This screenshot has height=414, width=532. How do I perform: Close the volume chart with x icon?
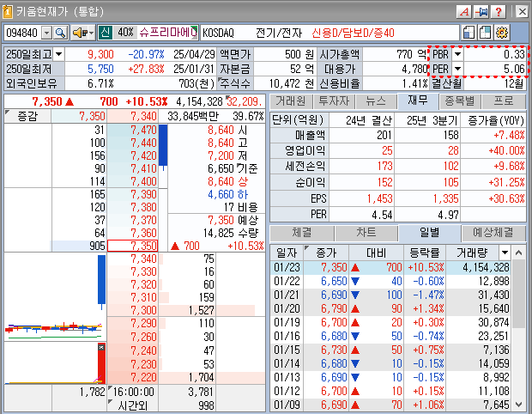(101, 348)
